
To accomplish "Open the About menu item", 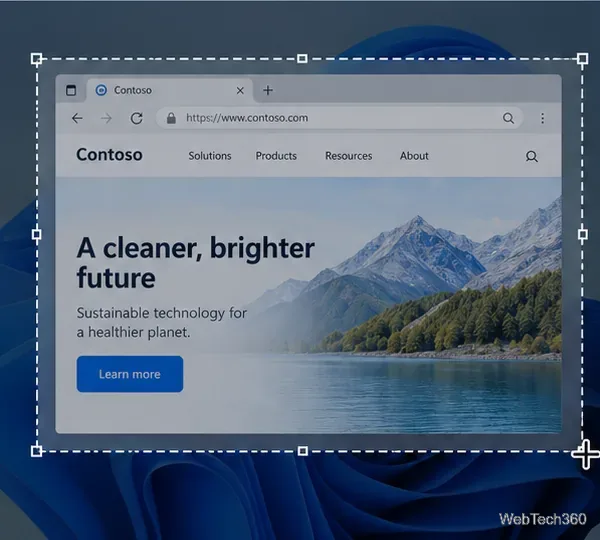I will [414, 156].
